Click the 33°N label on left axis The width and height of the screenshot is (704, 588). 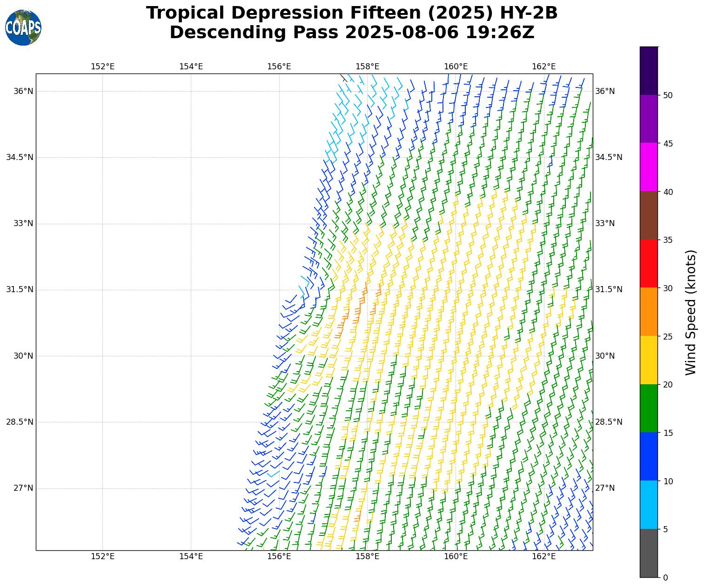tap(23, 223)
